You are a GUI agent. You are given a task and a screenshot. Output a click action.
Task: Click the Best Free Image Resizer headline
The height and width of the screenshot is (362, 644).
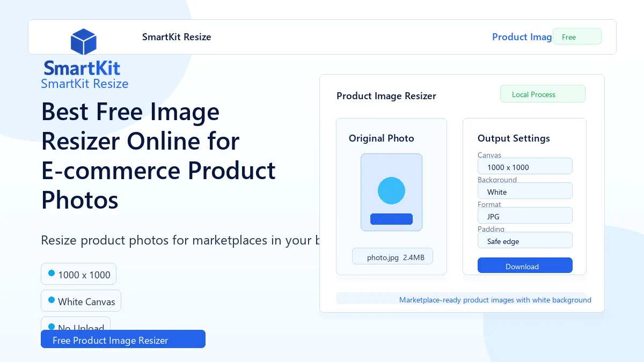click(158, 156)
